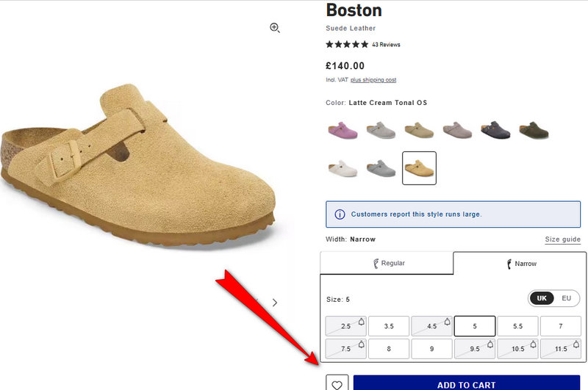588x390 pixels.
Task: Add product to wishlist with heart icon
Action: point(337,383)
